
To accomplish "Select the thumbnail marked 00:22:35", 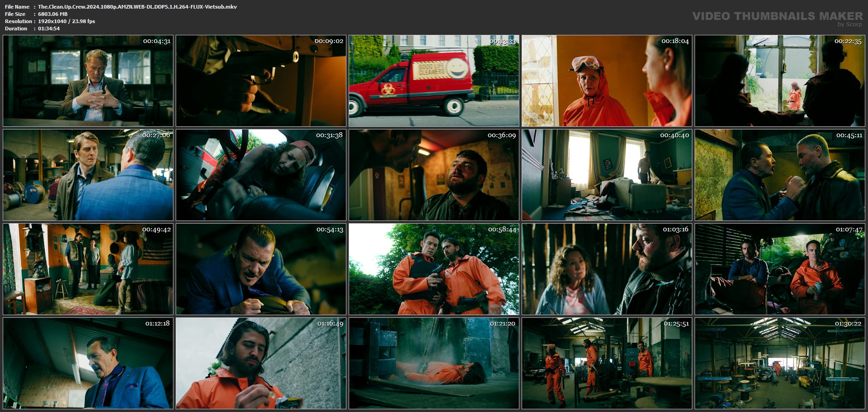I will point(780,81).
